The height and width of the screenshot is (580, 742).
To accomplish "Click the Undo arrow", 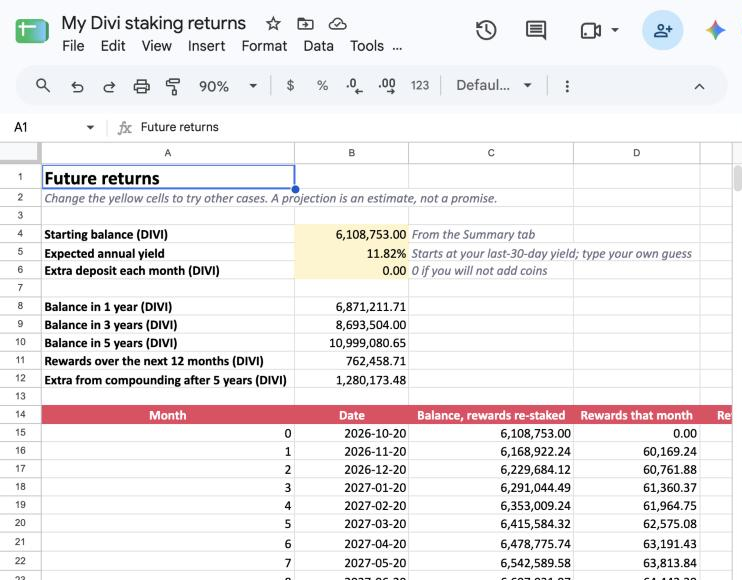I will (77, 87).
